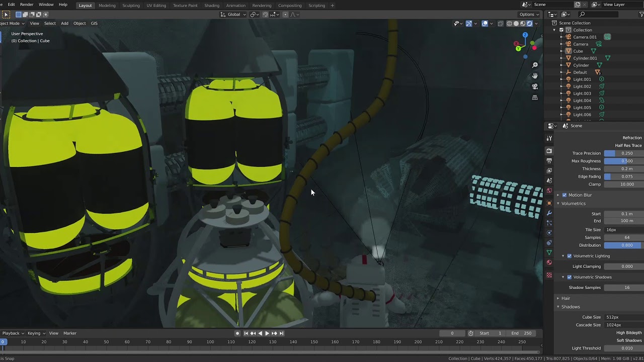
Task: Click the select box tool icon
Action: [19, 14]
